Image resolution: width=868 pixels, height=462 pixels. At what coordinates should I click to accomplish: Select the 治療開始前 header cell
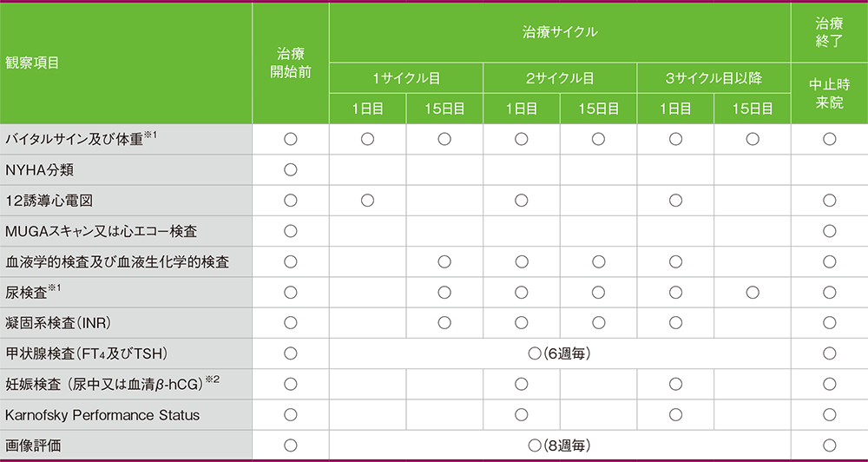(291, 63)
